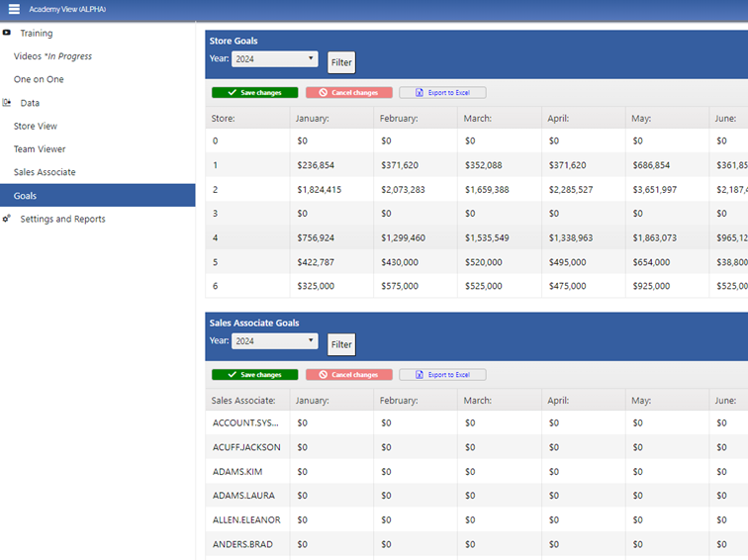Go to Sales Associate page
This screenshot has height=560, width=748.
pyautogui.click(x=45, y=172)
